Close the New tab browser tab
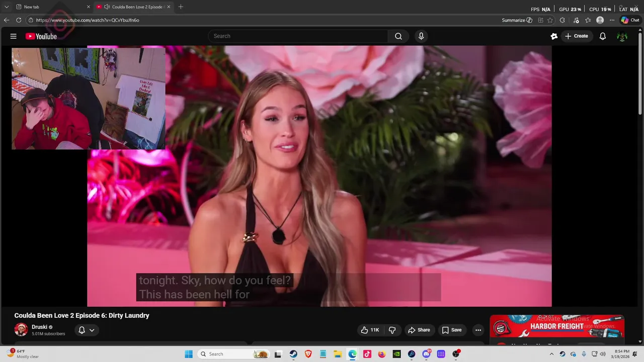 (x=89, y=7)
